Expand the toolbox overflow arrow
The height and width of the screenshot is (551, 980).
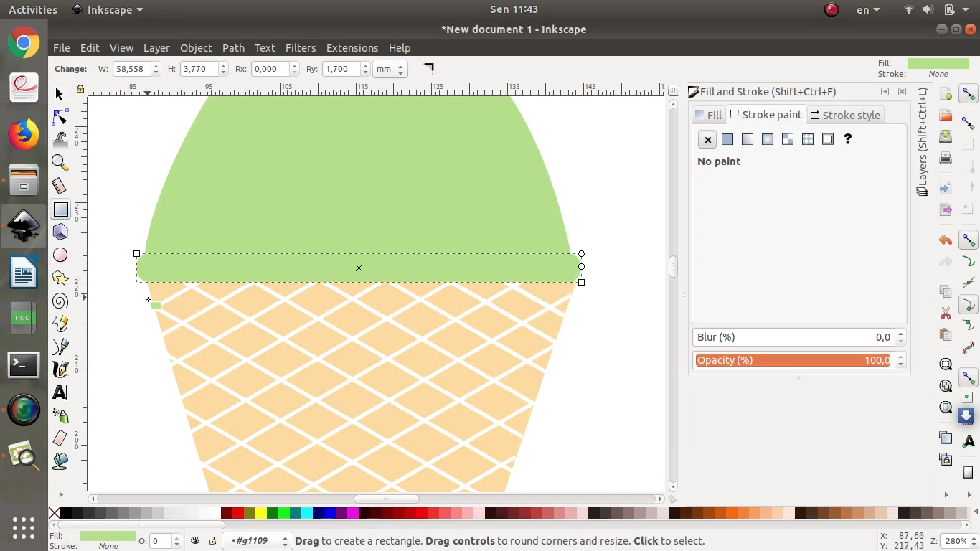[60, 494]
